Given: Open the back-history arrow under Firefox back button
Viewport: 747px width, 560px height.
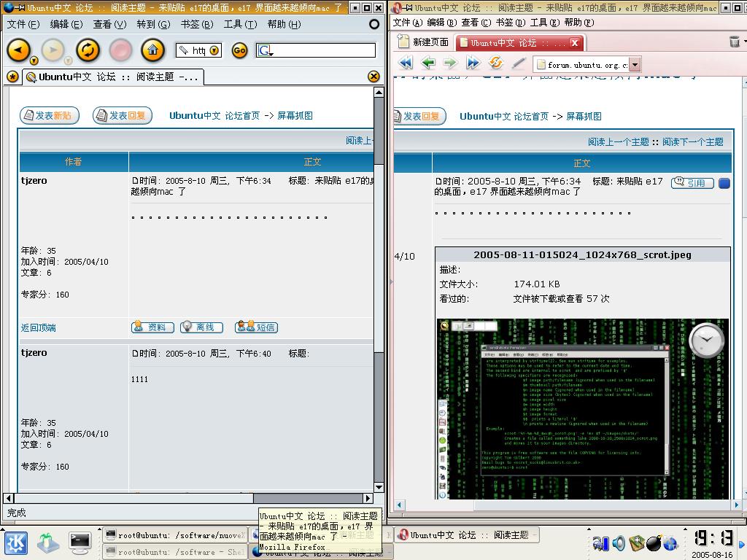Looking at the screenshot, I should point(34,61).
